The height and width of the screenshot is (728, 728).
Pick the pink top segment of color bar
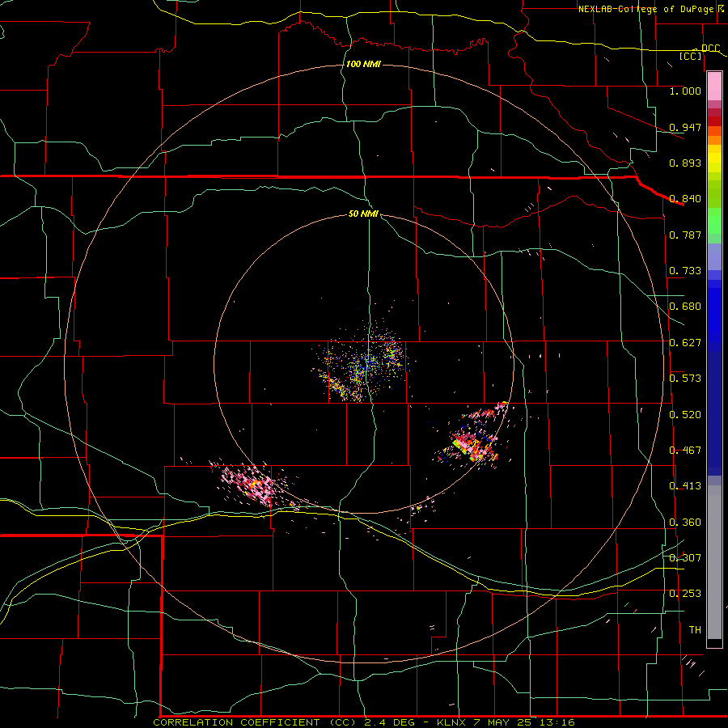click(x=714, y=86)
